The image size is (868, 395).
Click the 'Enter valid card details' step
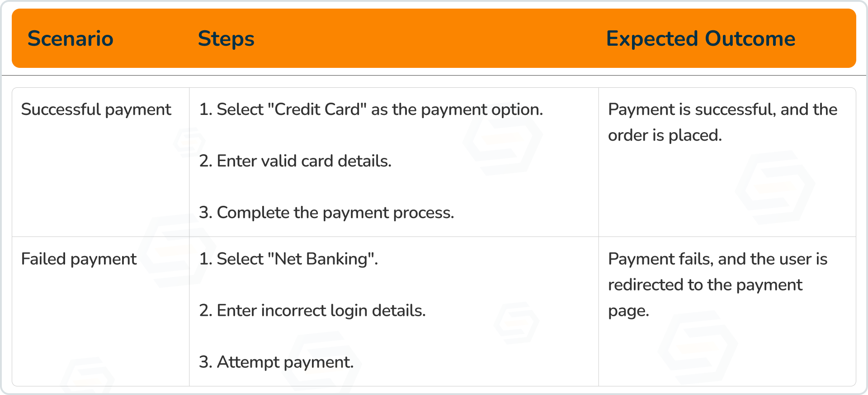(295, 161)
